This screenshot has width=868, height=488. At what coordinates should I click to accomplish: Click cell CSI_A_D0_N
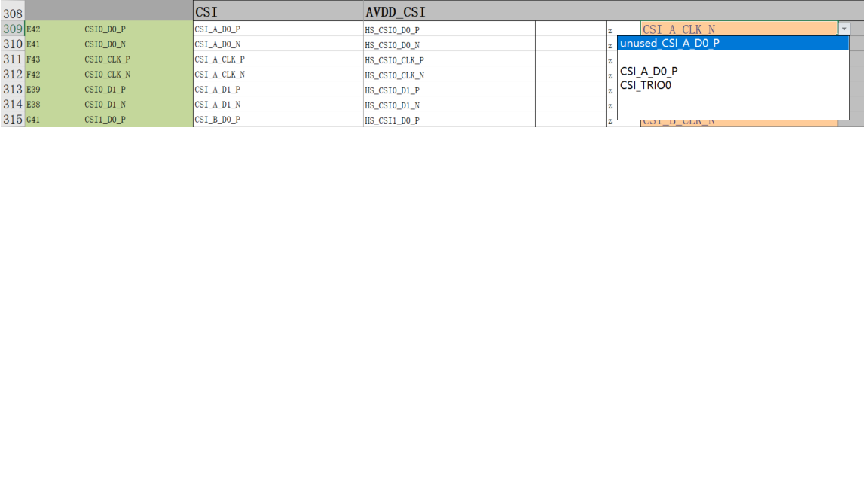coord(278,44)
